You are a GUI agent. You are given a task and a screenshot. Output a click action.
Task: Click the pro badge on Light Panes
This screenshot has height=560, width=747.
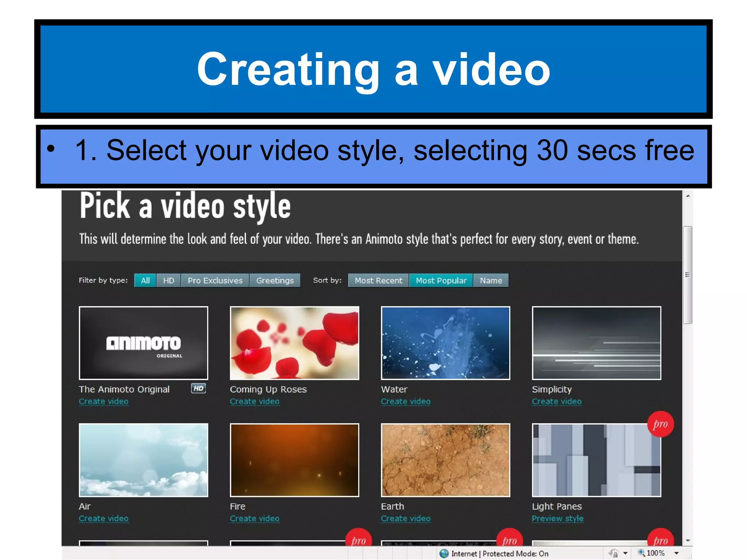(x=661, y=424)
